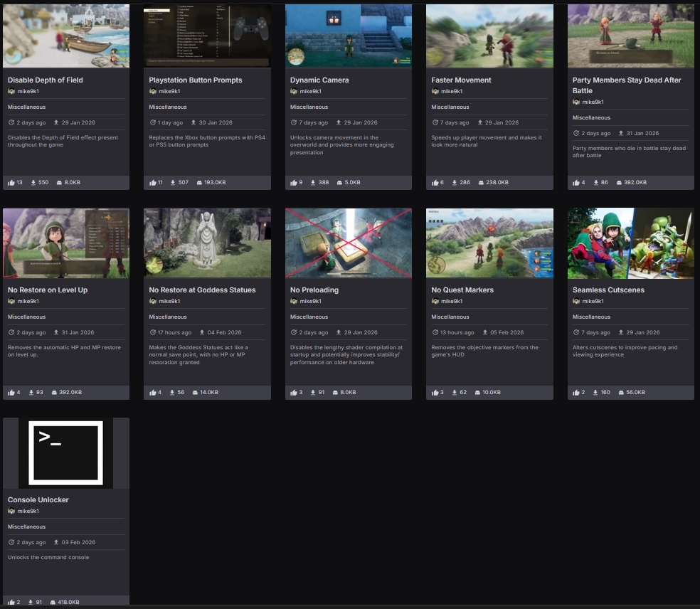Click the upload date icon on No Restore on Level Up

(x=55, y=332)
